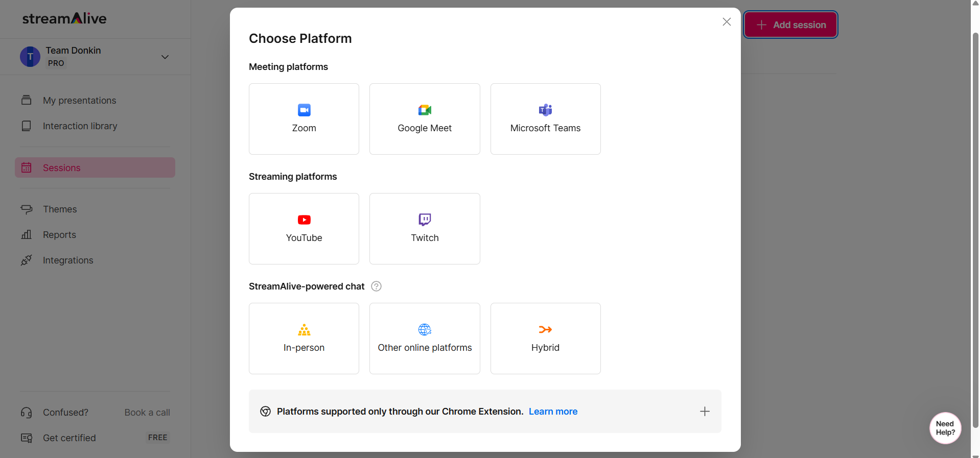Image resolution: width=980 pixels, height=458 pixels.
Task: Pick the Microsoft Teams platform card
Action: (546, 119)
